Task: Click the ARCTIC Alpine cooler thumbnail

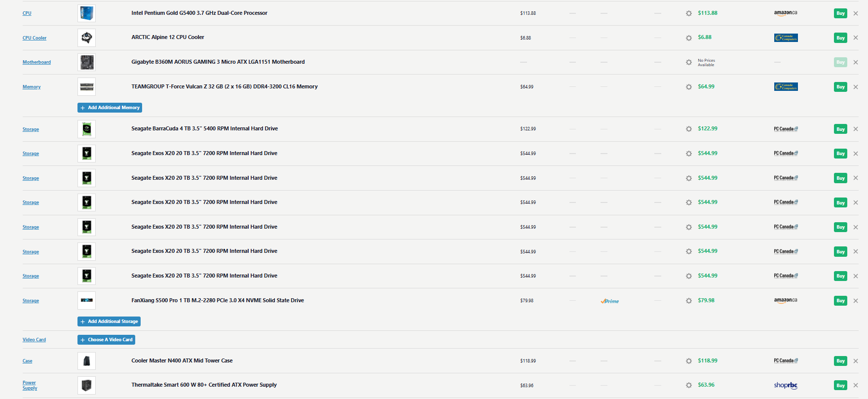Action: coord(86,38)
